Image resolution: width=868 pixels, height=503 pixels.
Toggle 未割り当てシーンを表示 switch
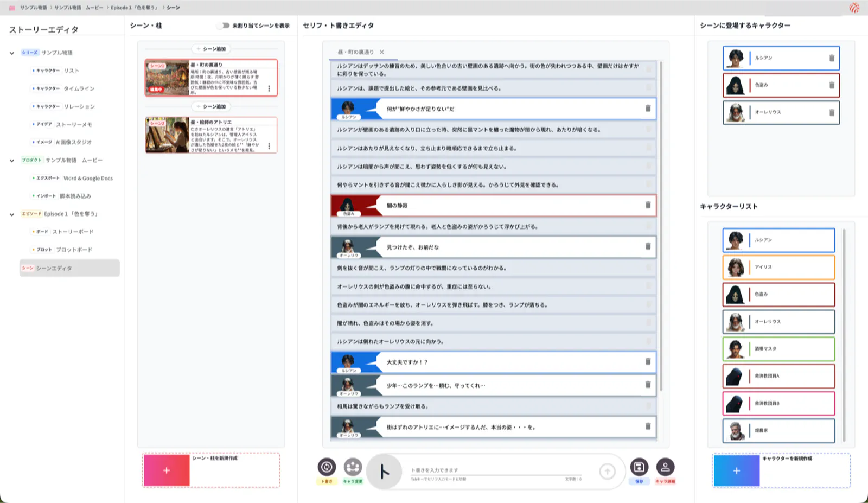pos(224,26)
